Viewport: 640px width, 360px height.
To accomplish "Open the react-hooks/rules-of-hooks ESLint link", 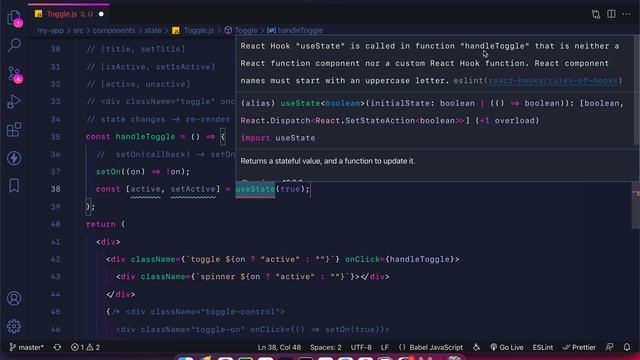I will (553, 81).
